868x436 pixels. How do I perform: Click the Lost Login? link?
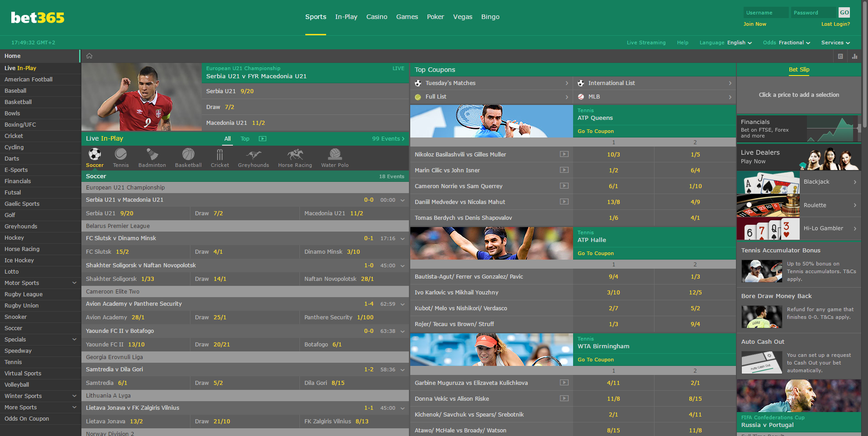click(x=835, y=24)
